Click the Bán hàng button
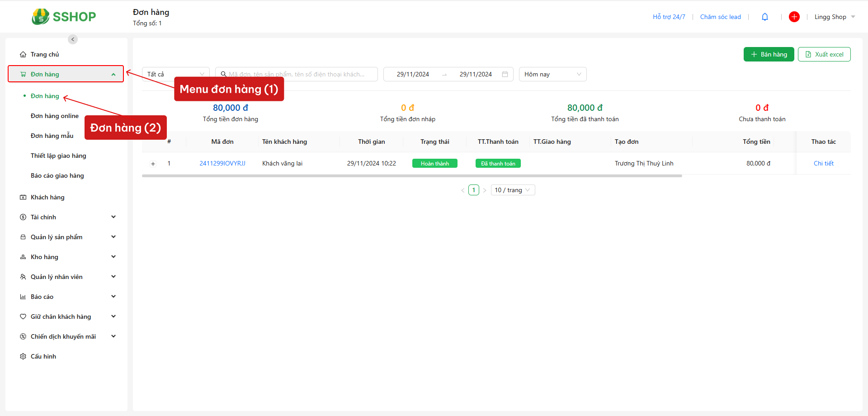 pos(769,54)
